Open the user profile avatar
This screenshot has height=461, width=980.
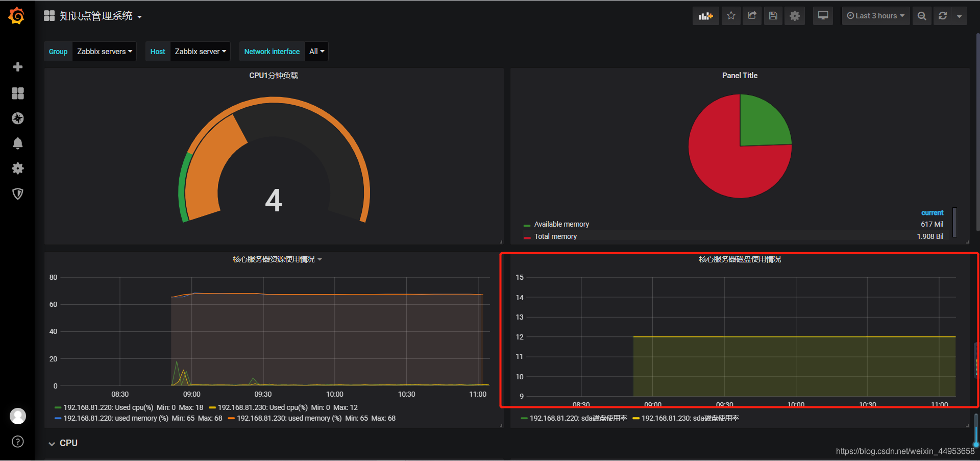18,416
